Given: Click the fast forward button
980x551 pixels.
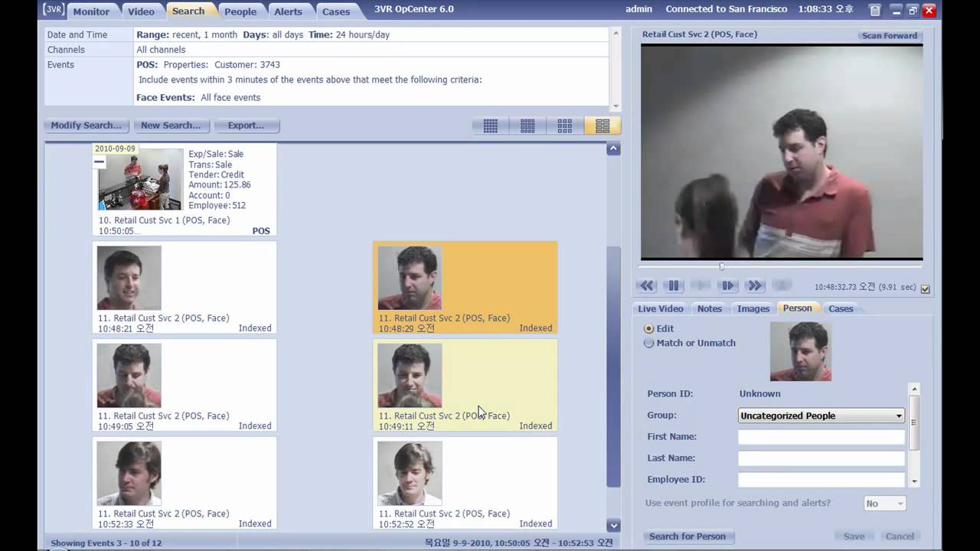Looking at the screenshot, I should 755,285.
